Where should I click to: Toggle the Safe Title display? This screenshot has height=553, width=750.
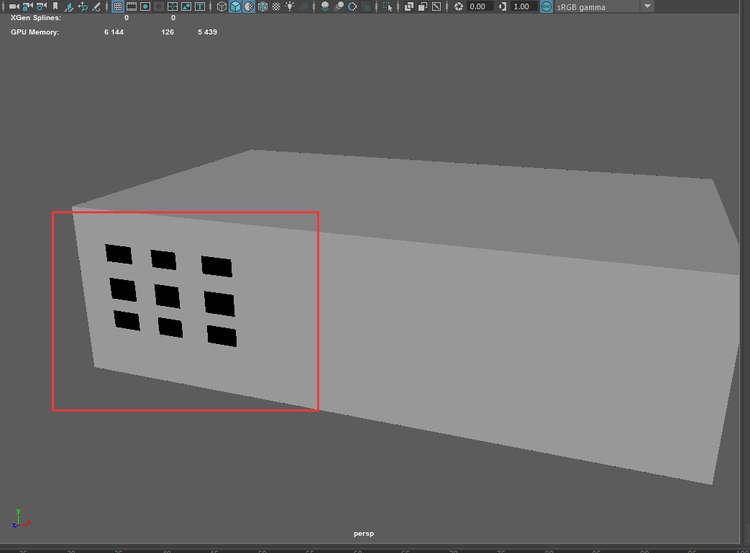point(200,6)
